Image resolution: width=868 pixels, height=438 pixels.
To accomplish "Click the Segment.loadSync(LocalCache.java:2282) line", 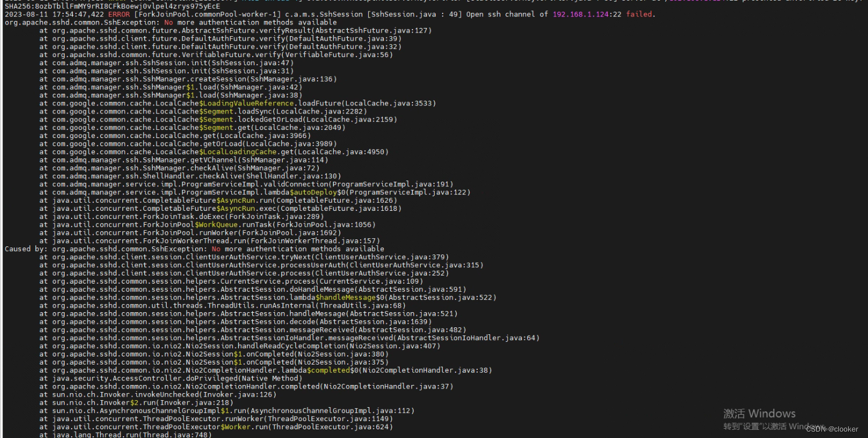I will (203, 111).
